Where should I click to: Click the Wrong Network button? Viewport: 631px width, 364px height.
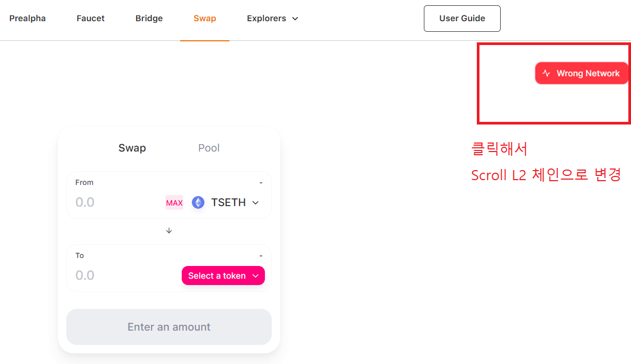click(582, 73)
